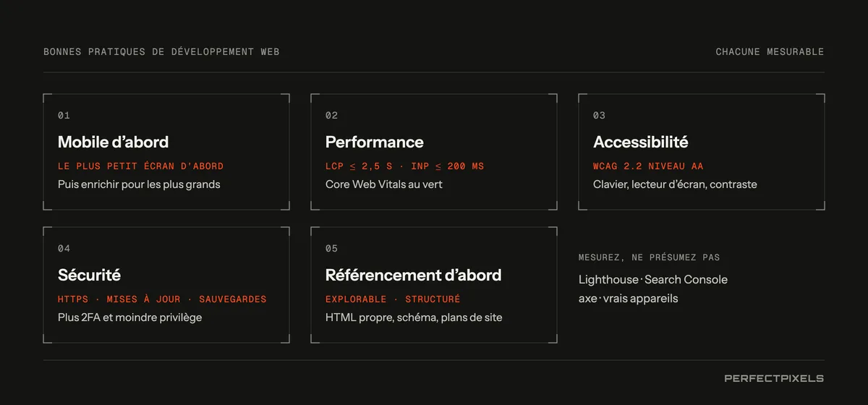Click 'Lighthouse · Search Console' line
The height and width of the screenshot is (405, 868).
[x=653, y=280]
